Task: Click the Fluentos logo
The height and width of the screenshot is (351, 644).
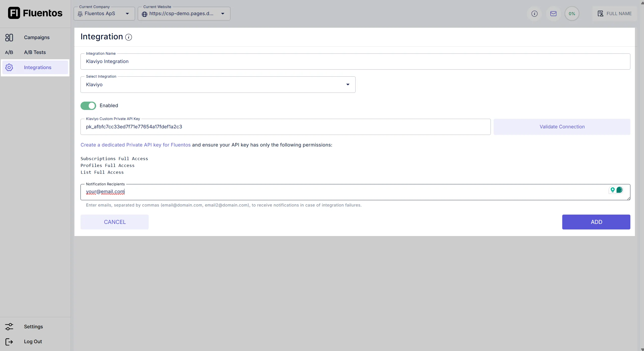Action: [35, 13]
